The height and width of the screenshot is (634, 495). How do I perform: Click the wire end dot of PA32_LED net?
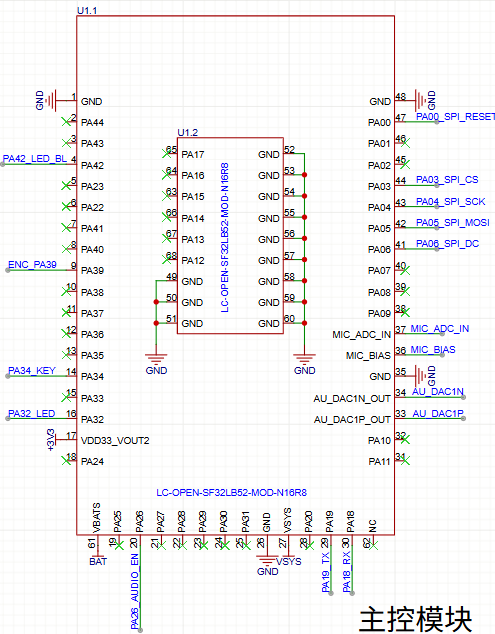(x=8, y=418)
